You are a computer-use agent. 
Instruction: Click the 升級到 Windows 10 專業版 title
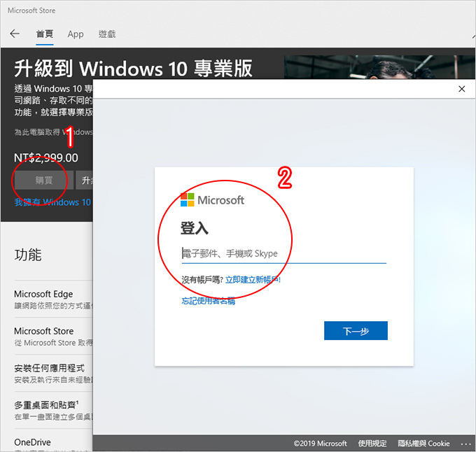click(133, 68)
